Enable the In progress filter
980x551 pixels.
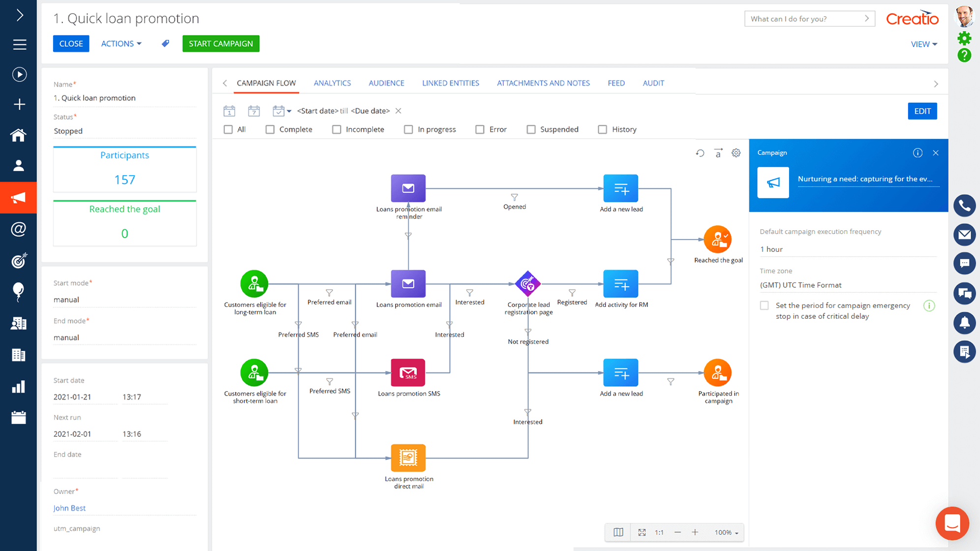(408, 129)
